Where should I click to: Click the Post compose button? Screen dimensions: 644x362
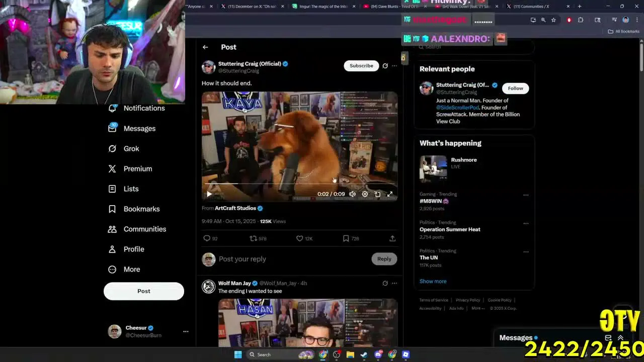[144, 291]
